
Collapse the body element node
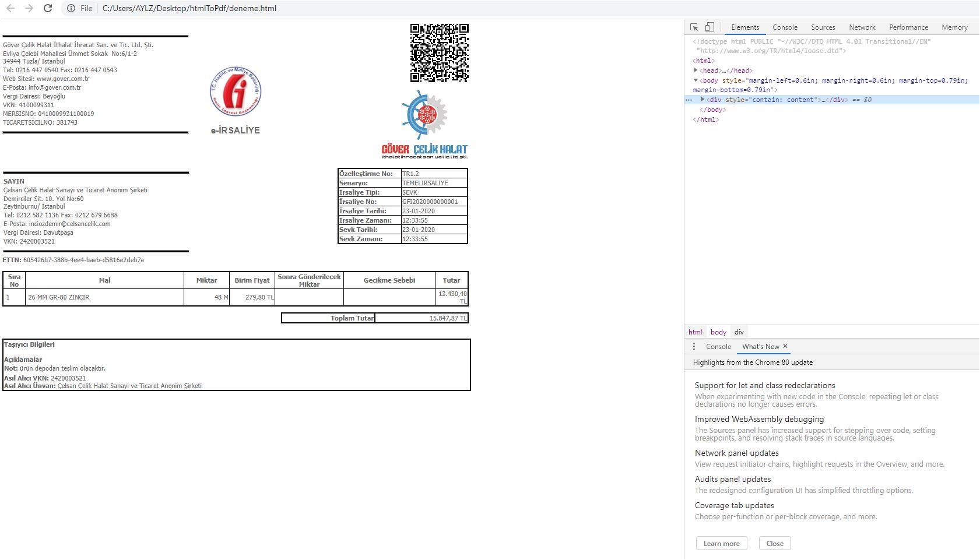pyautogui.click(x=696, y=80)
